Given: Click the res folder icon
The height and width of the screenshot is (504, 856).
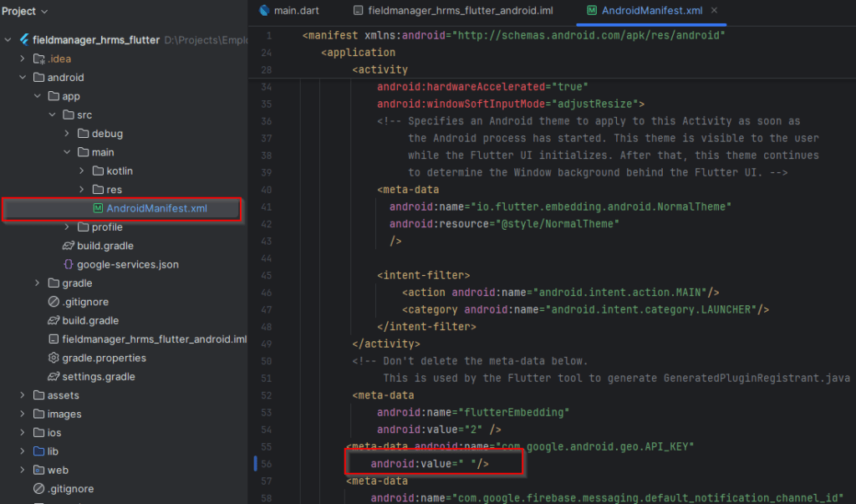Looking at the screenshot, I should [98, 190].
